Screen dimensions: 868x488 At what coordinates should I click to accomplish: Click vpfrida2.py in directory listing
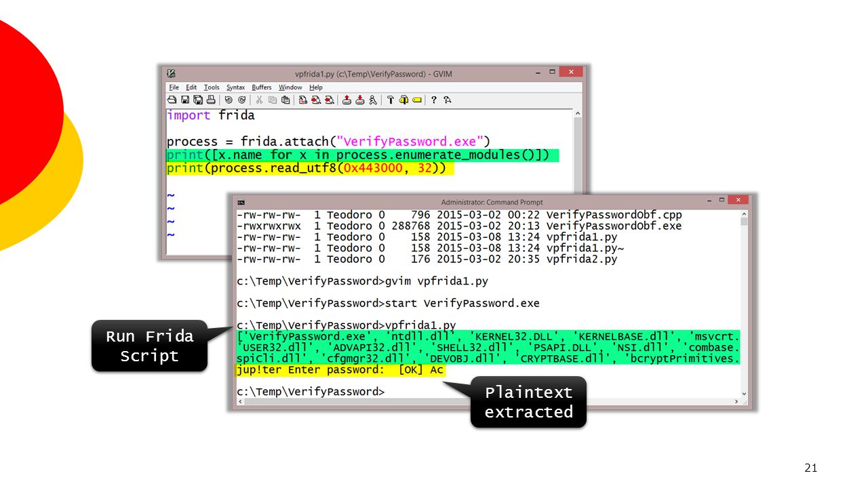click(582, 259)
